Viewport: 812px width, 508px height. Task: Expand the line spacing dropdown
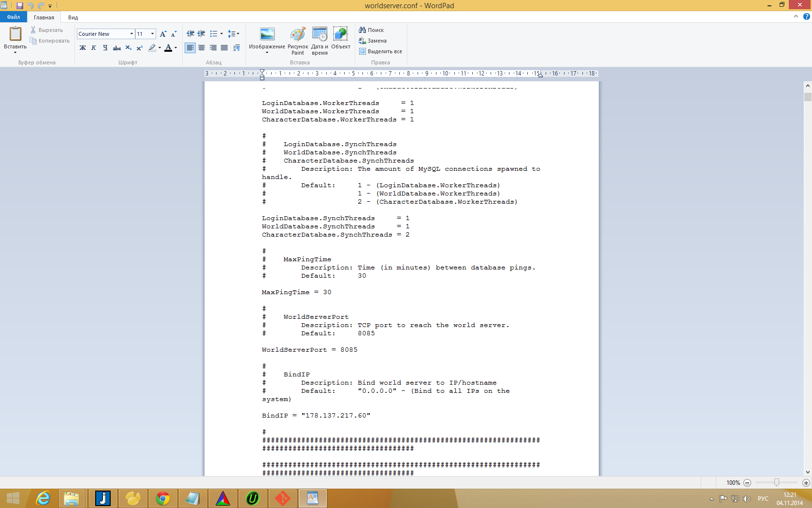[234, 34]
